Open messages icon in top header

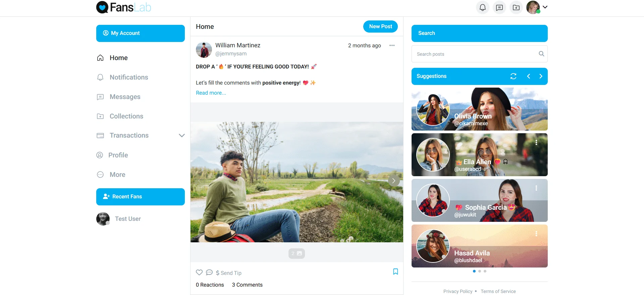(499, 7)
